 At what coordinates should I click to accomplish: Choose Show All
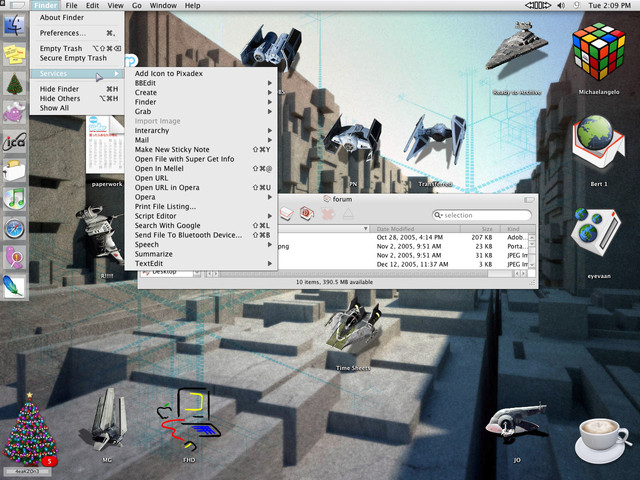[77, 108]
